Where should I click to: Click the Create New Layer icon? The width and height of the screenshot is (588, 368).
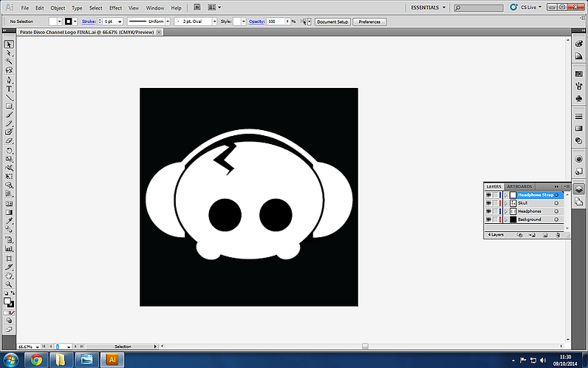pos(545,235)
